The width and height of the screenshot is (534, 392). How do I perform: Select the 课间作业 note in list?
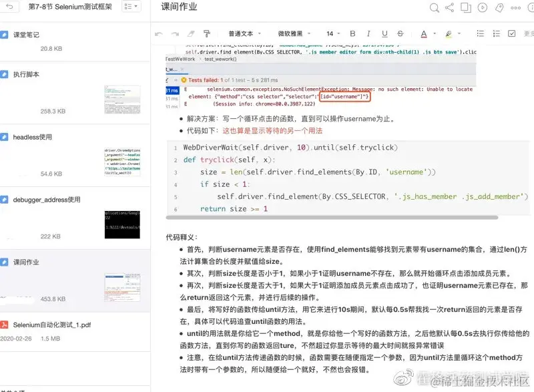point(75,281)
